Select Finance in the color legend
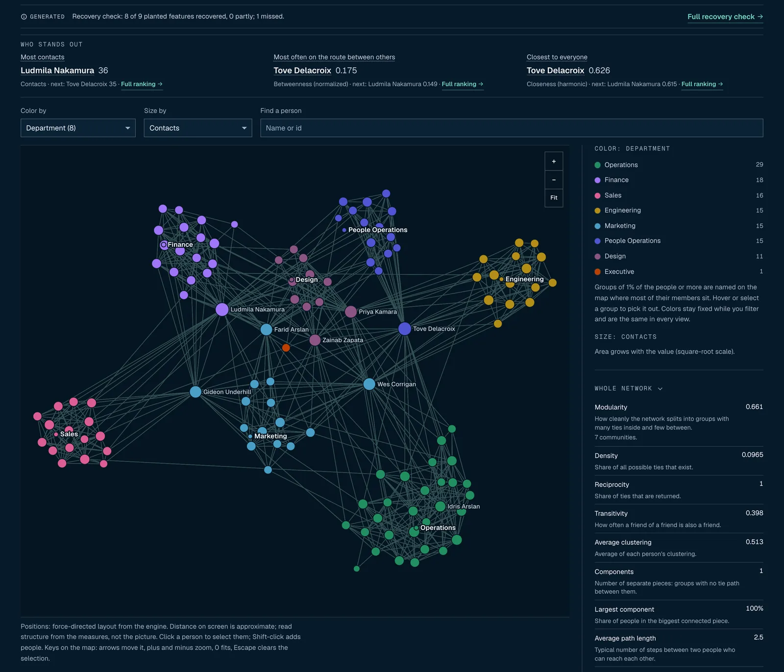 [x=679, y=180]
